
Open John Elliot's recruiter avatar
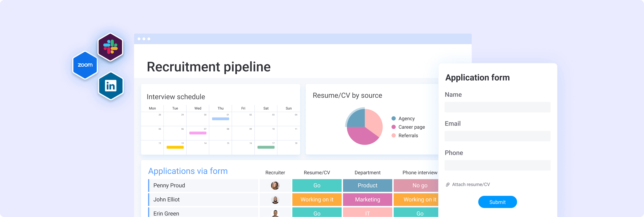coord(275,199)
